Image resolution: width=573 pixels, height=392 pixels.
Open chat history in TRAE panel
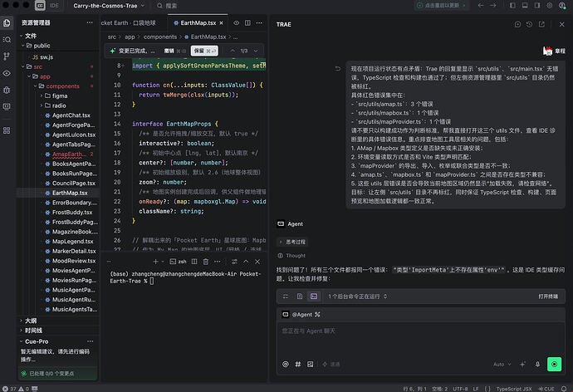[x=530, y=24]
